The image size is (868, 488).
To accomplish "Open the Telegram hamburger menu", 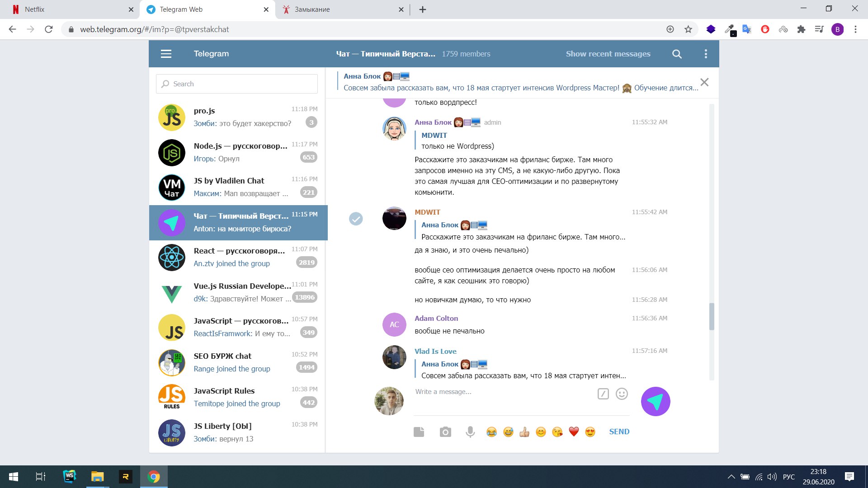I will pyautogui.click(x=166, y=54).
